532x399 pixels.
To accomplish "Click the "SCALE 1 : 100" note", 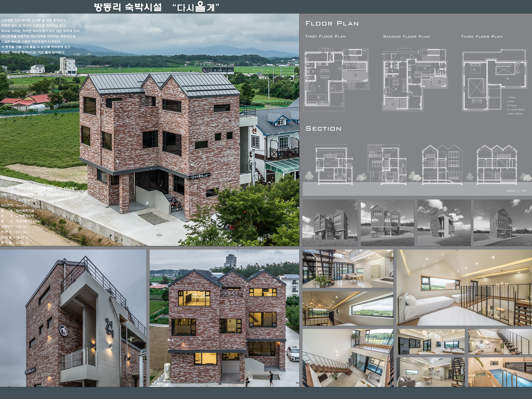I will [516, 191].
